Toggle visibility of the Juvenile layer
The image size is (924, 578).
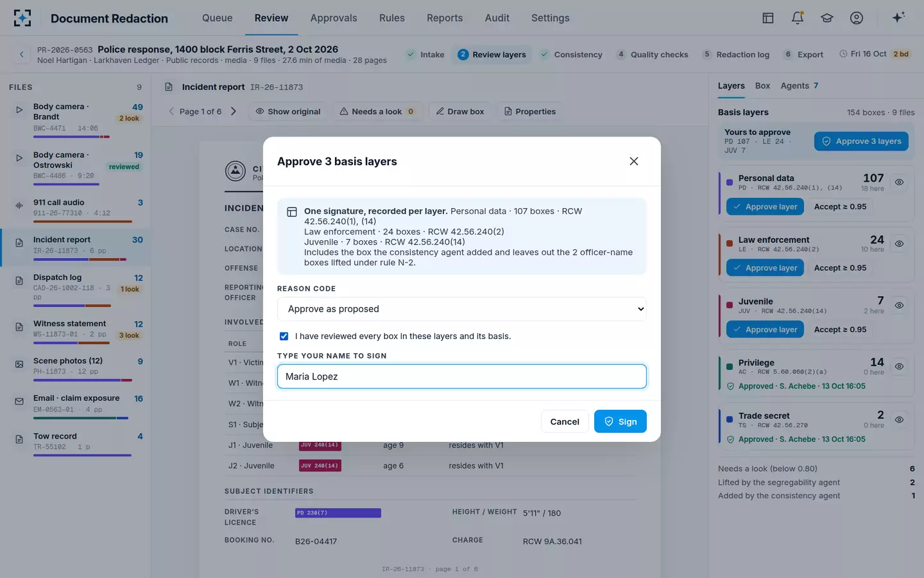(x=900, y=306)
